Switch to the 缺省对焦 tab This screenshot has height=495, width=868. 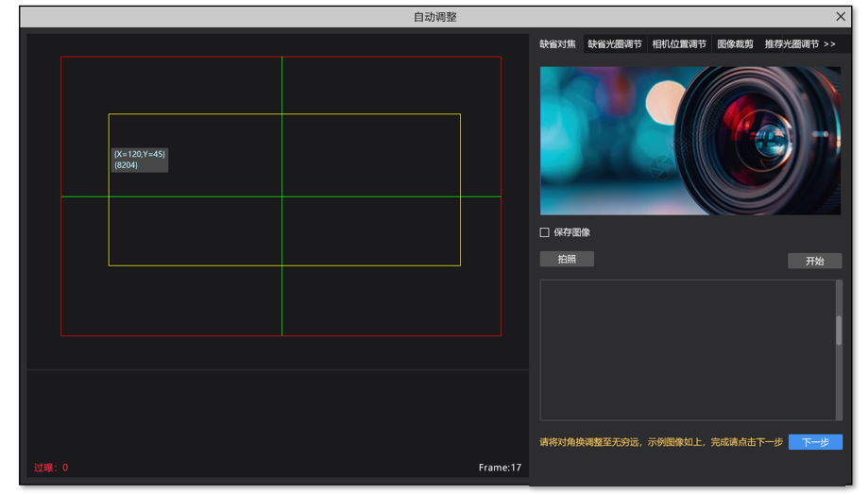tap(557, 44)
